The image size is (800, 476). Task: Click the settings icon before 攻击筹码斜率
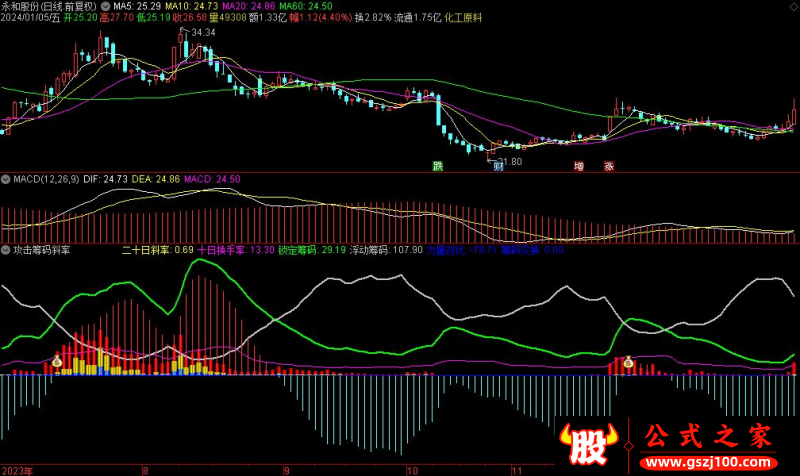6,249
